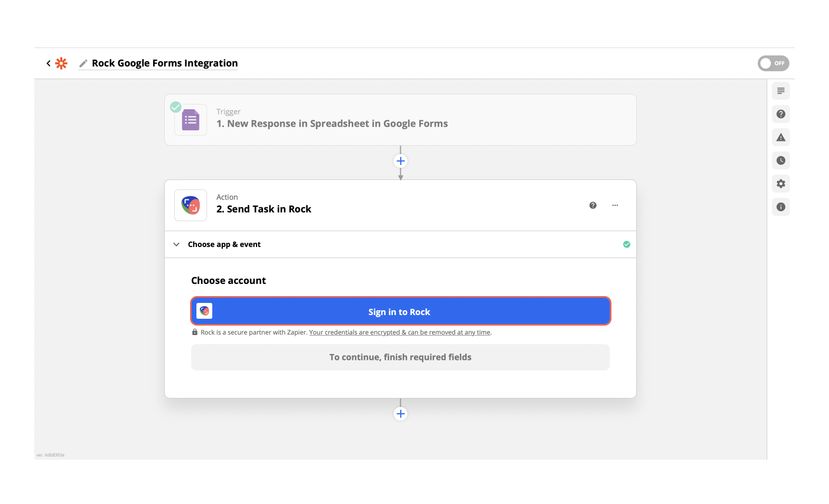Open Zap settings gear icon

point(780,184)
